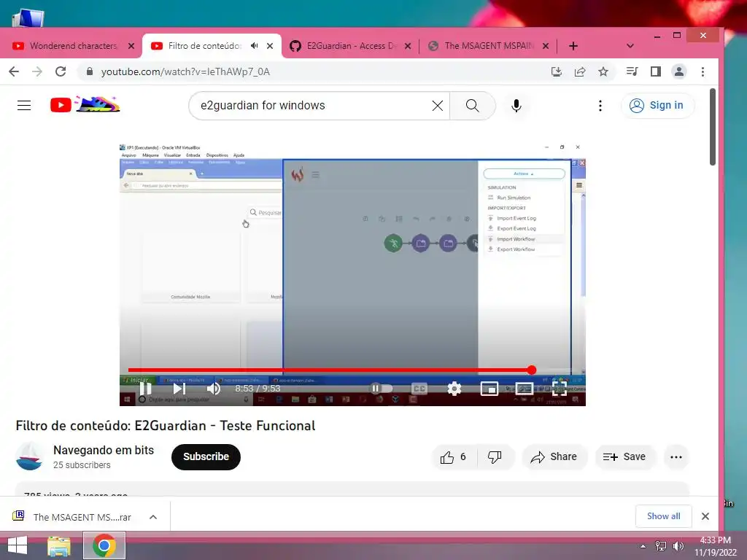747x560 pixels.
Task: Click the page vertical scrollbar
Action: 713,127
